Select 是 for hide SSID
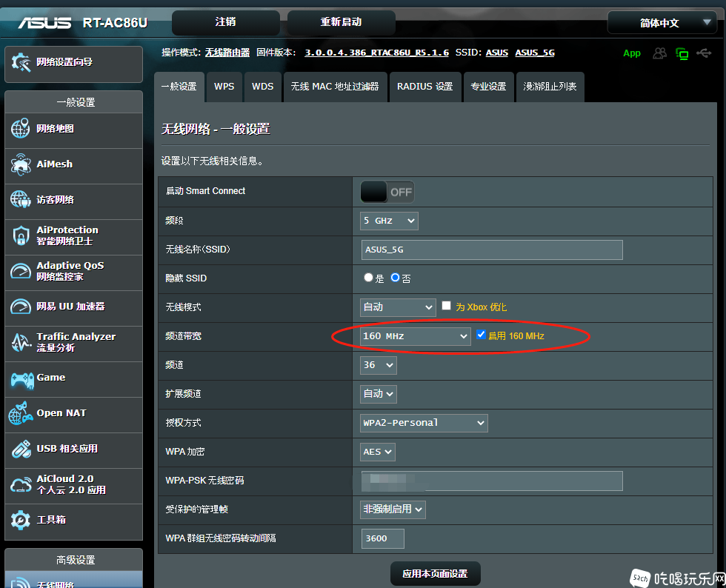The height and width of the screenshot is (588, 726). [x=368, y=277]
